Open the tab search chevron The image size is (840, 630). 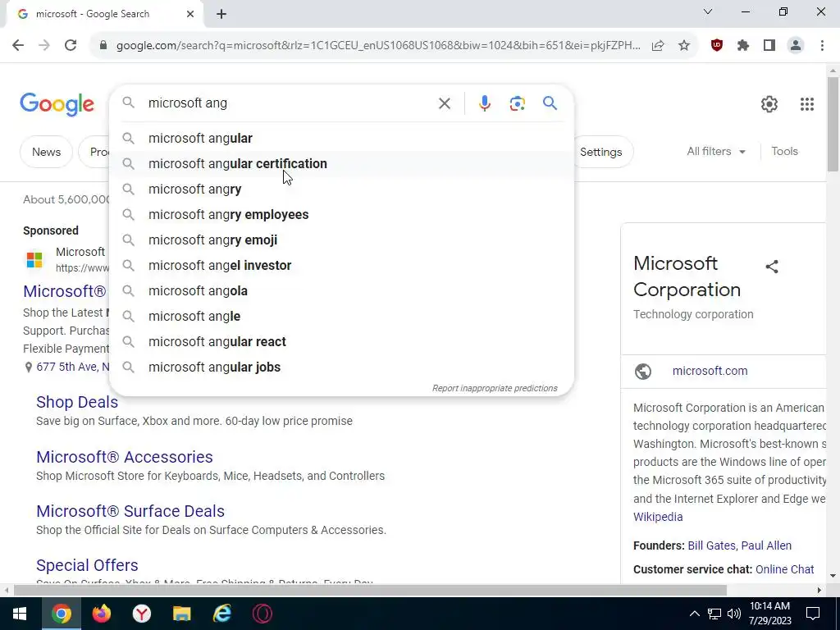(708, 11)
